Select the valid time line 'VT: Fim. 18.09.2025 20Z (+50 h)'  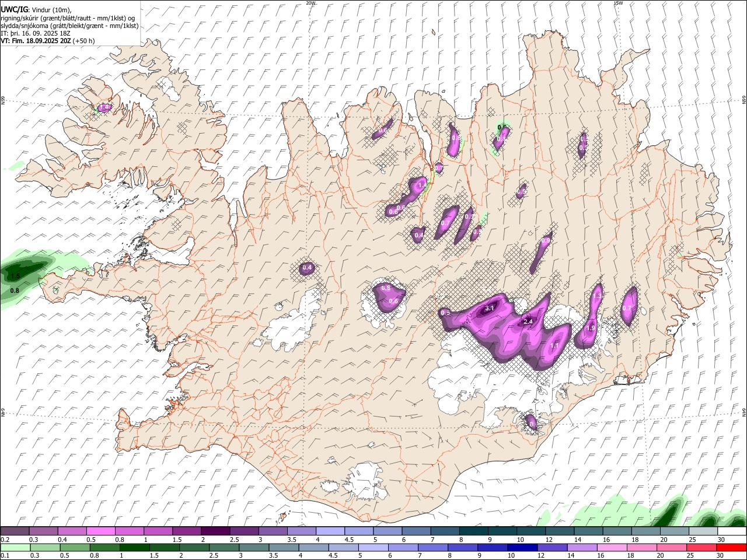[48, 41]
